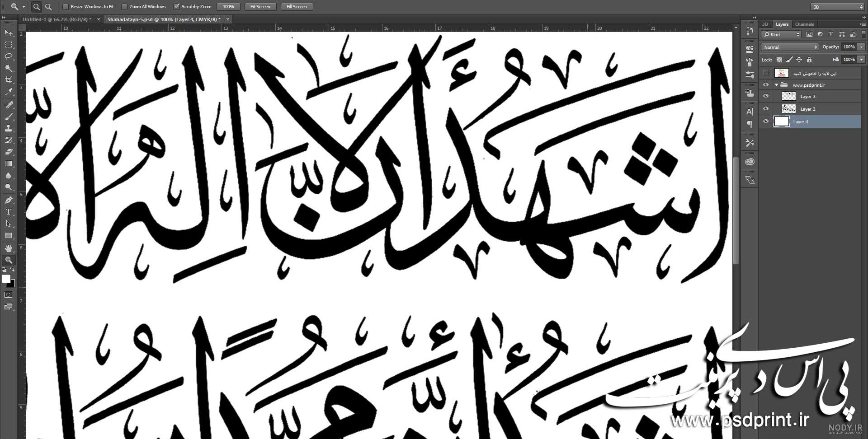Toggle Quick Mask mode icon
The width and height of the screenshot is (868, 439).
(x=9, y=295)
